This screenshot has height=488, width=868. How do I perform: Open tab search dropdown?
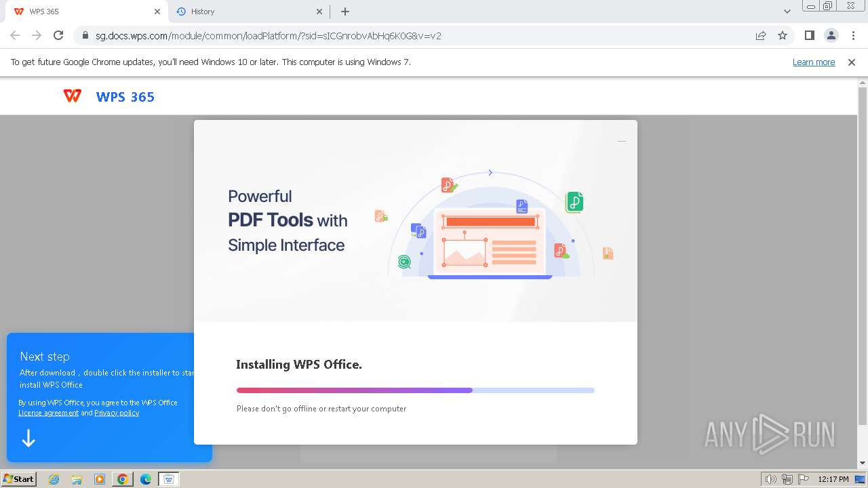[x=787, y=12]
